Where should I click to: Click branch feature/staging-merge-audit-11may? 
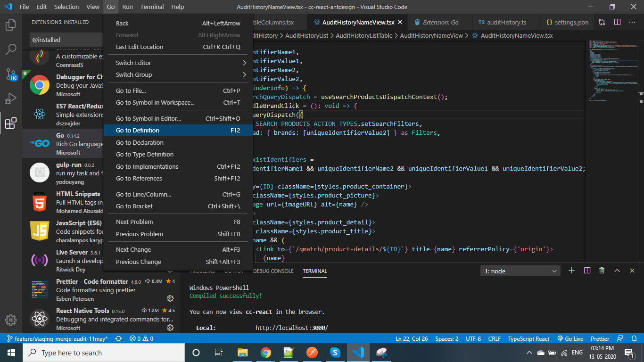(x=54, y=338)
